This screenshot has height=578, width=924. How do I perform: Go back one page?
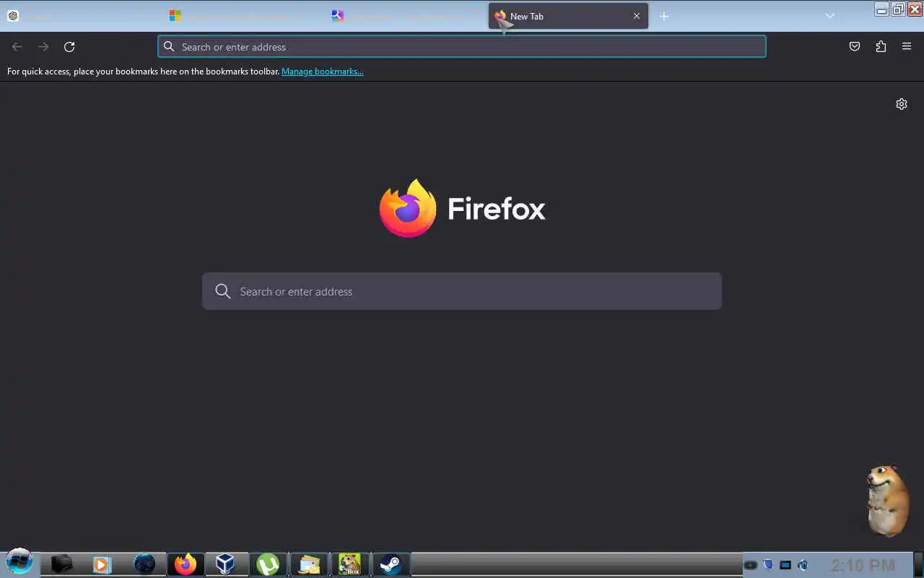coord(17,47)
